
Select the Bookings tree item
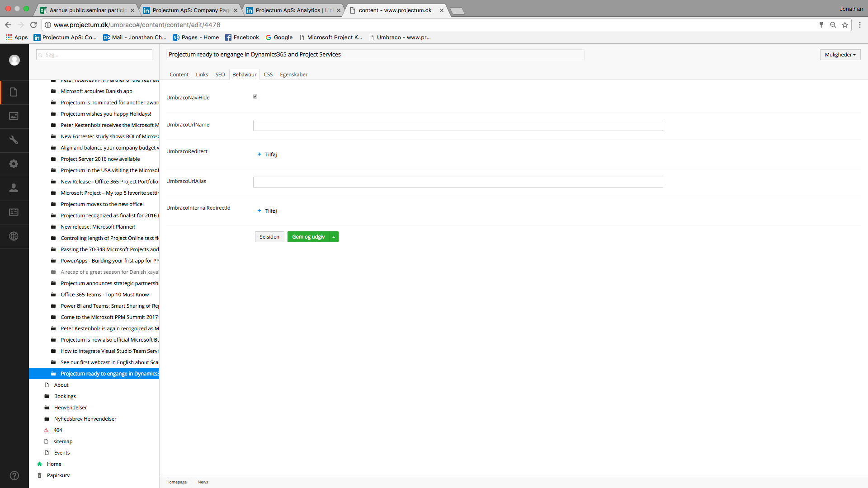click(65, 396)
